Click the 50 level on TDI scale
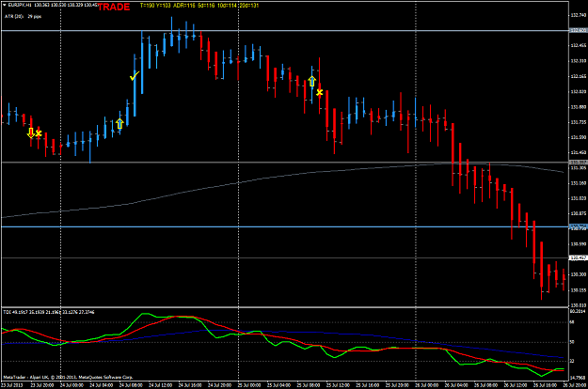588x389 pixels. click(x=572, y=342)
